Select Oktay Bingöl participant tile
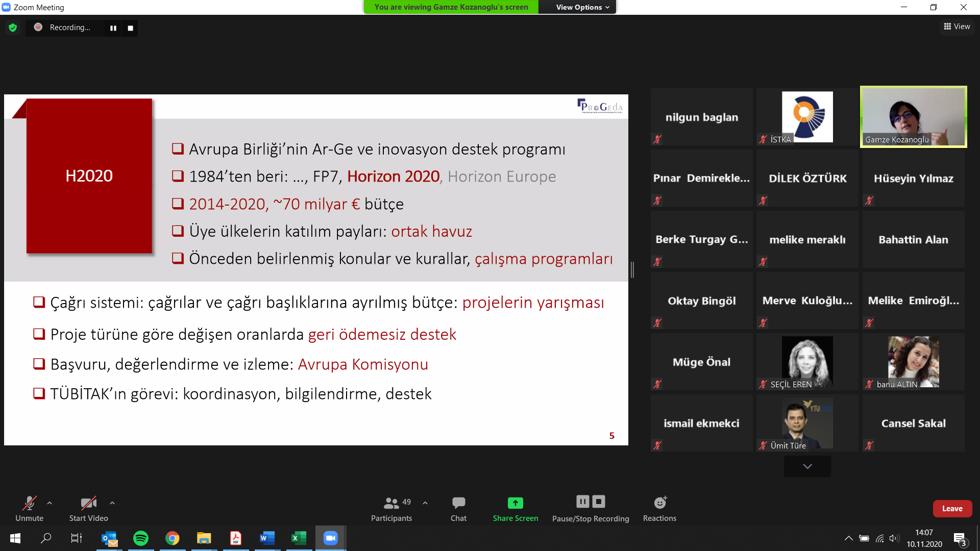Screen dimensions: 980x551 [702, 300]
